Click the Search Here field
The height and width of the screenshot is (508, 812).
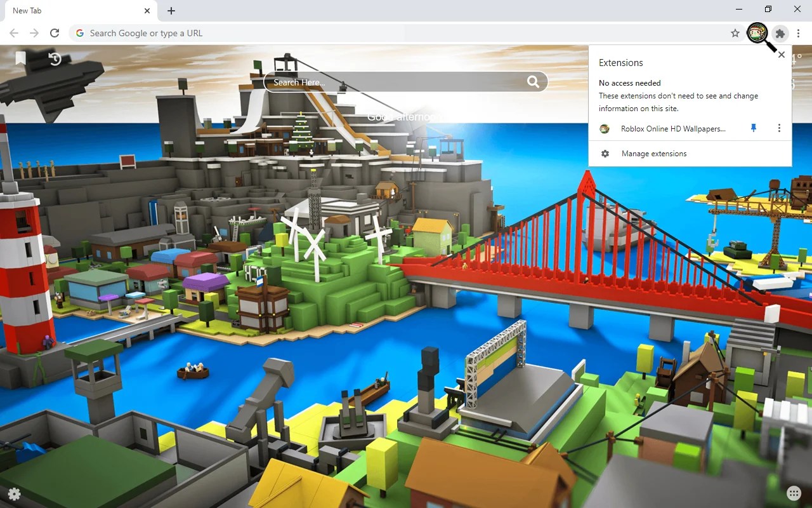point(406,82)
